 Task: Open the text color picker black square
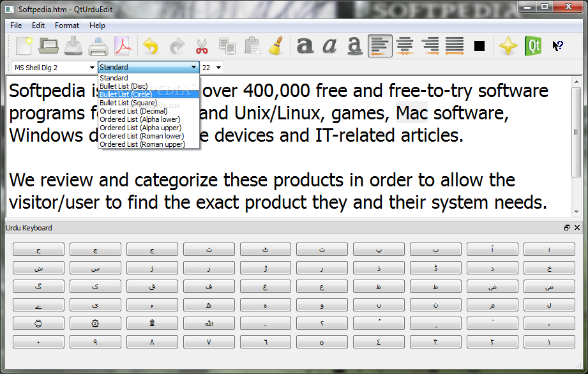click(479, 46)
